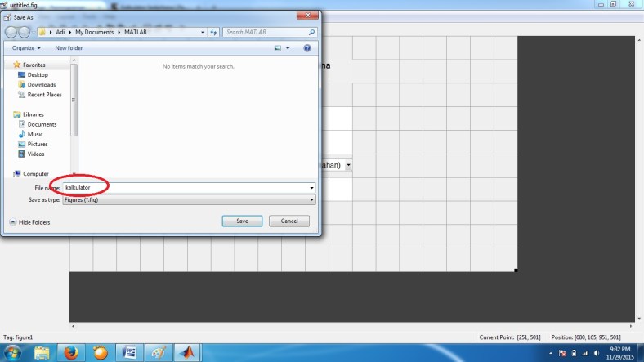Click the Save button
The width and height of the screenshot is (644, 362).
tap(242, 221)
